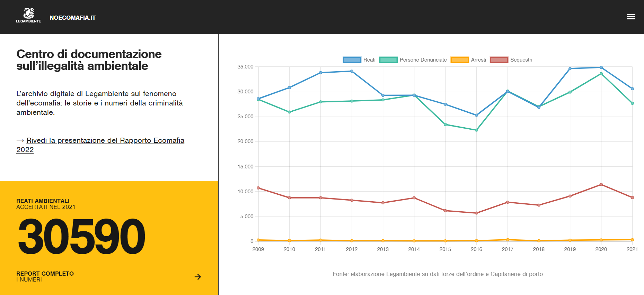Open Rivedi la presentazione del Rapporto Ecomafia 2022 link
Viewport: 644px width, 295px height.
(x=100, y=145)
